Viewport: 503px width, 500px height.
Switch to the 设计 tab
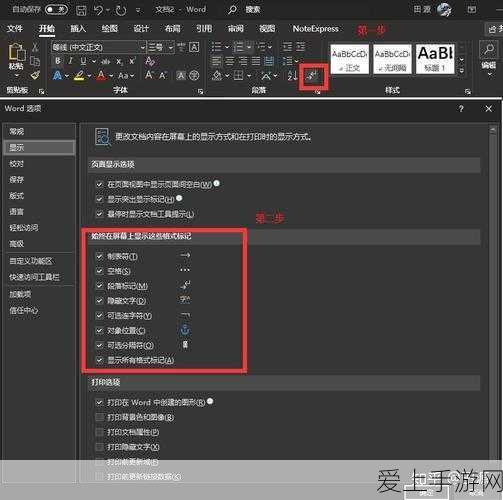141,29
